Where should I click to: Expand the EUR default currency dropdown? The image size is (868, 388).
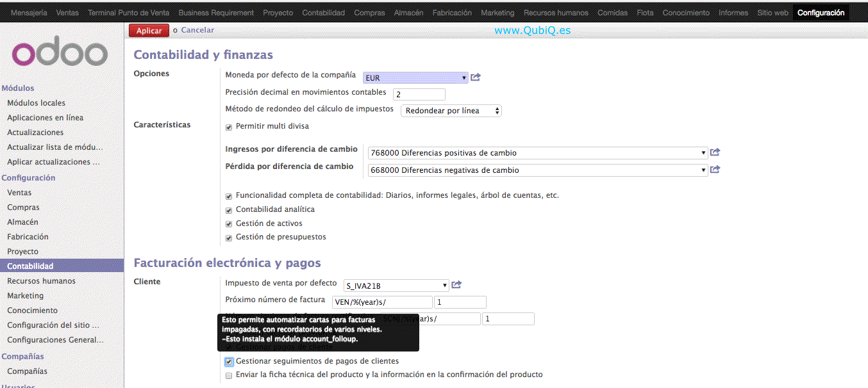tap(415, 78)
